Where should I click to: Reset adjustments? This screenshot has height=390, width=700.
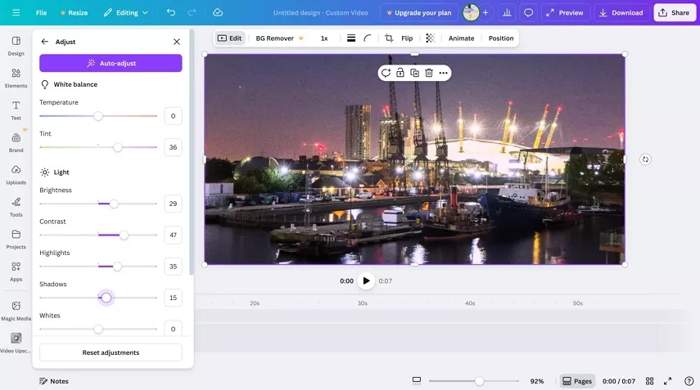[111, 353]
